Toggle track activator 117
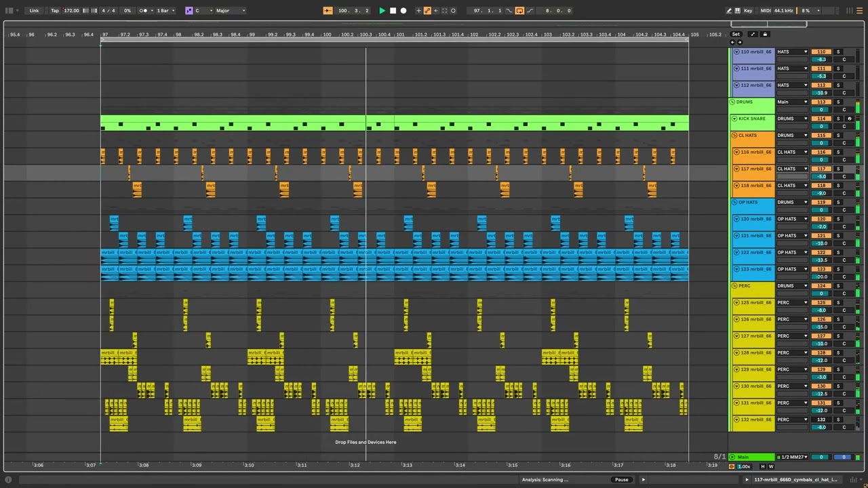Screen dimensions: 868x488 821,169
